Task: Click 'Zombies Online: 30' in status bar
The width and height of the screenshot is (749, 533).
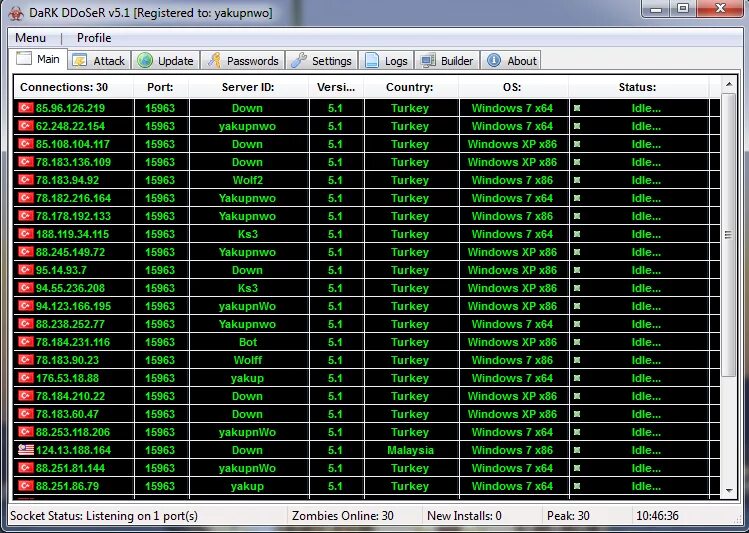Action: coord(342,516)
